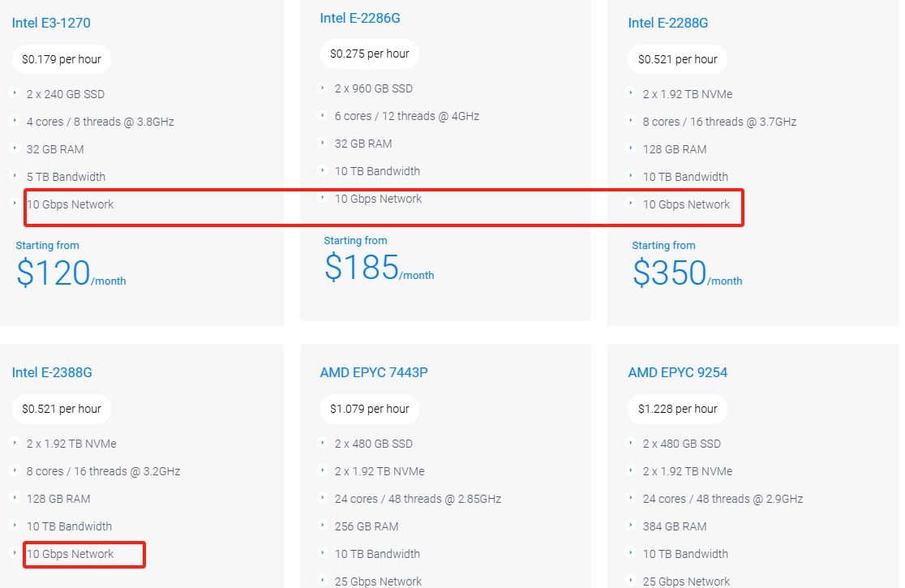Open the Intel E-2286G server link
Image resolution: width=905 pixels, height=588 pixels.
coord(359,18)
